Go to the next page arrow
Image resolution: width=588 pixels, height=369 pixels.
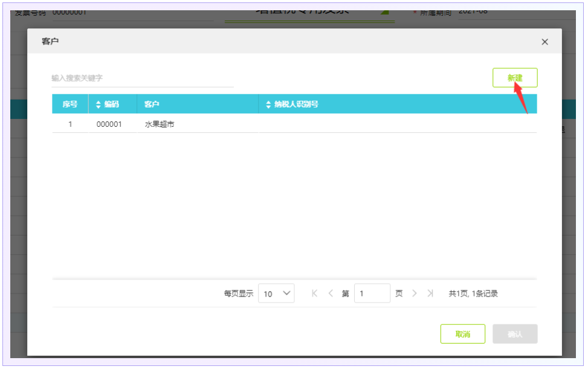coord(415,294)
